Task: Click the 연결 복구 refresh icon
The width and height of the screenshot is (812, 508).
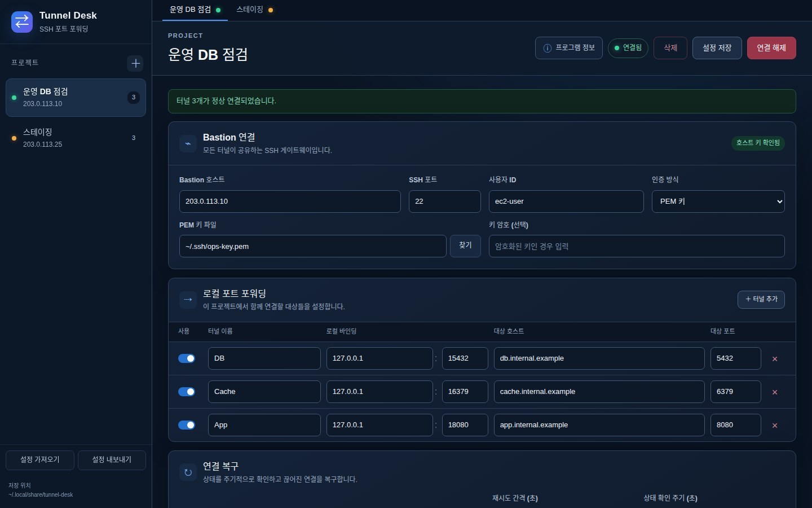Action: pyautogui.click(x=188, y=472)
